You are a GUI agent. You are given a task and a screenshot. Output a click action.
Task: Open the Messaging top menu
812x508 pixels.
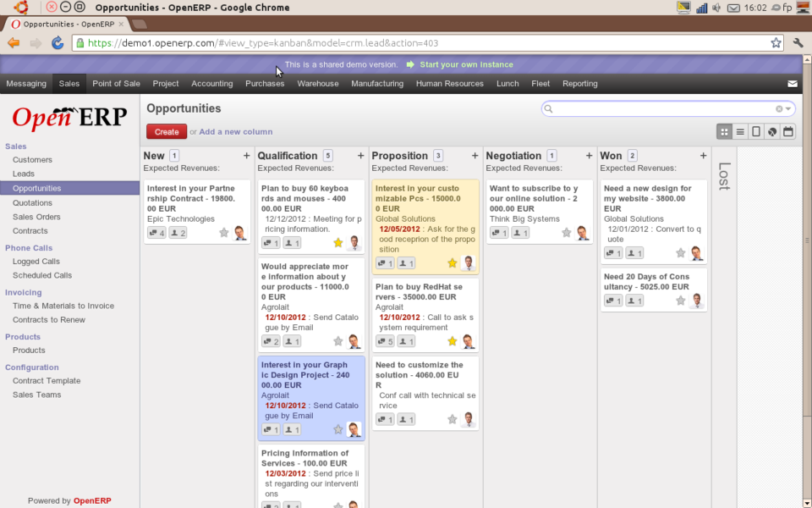(x=26, y=84)
